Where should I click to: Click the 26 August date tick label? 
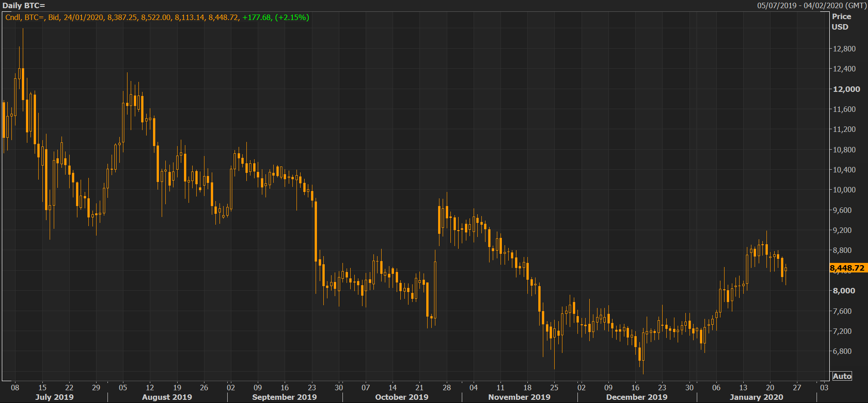(x=204, y=388)
